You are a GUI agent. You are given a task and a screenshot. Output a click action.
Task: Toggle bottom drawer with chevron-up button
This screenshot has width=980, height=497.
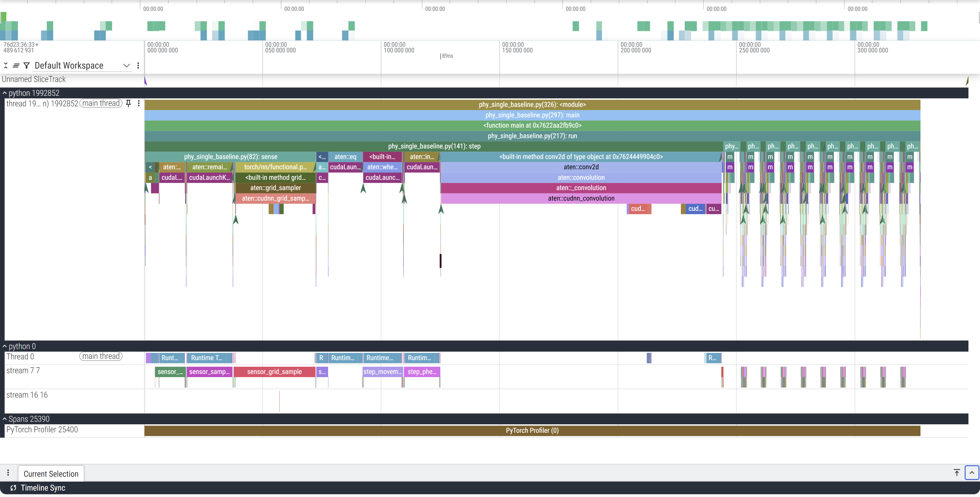click(x=971, y=473)
